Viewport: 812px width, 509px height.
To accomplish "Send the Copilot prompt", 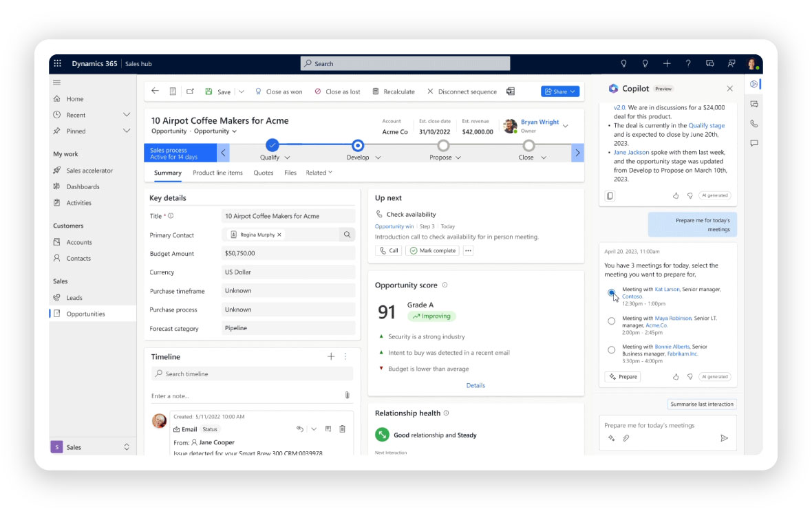I will point(724,438).
